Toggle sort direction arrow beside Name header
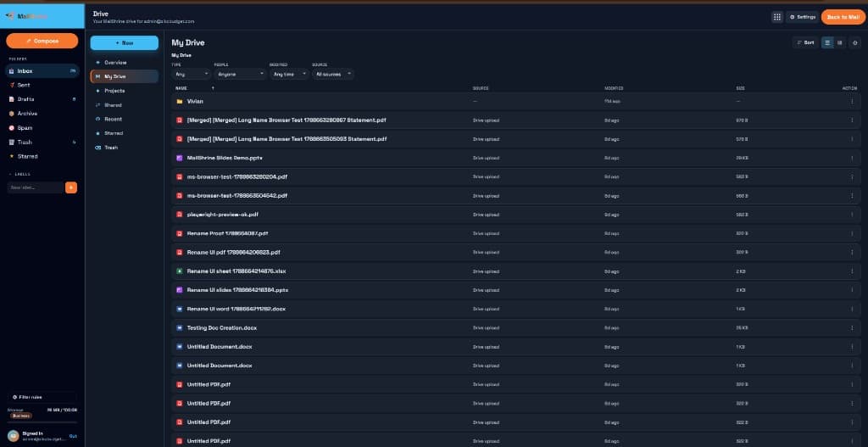This screenshot has width=868, height=447. pos(213,88)
